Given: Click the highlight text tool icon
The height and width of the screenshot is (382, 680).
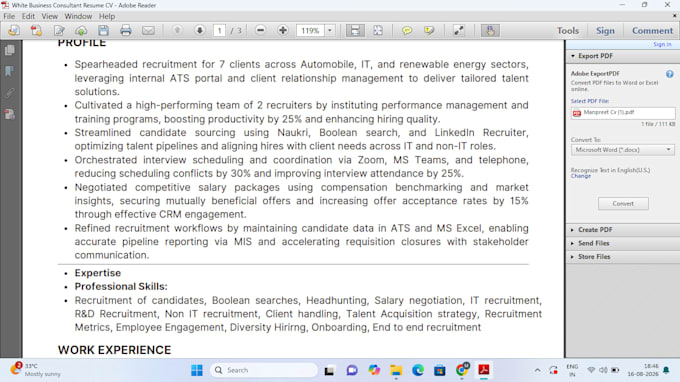Looking at the screenshot, I should click(429, 30).
